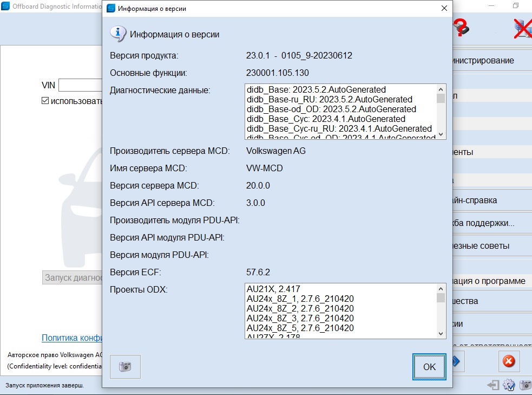This screenshot has height=395, width=532.
Task: Close the version information dialog window
Action: pos(444,9)
